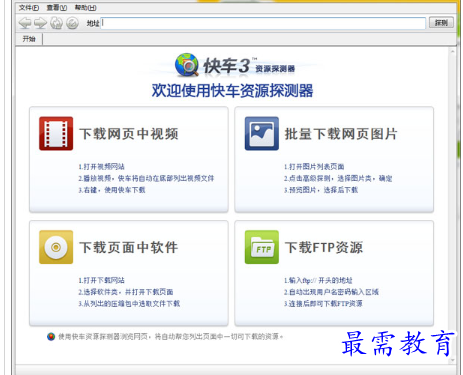Click the forward navigation arrow
The image size is (463, 375).
(40, 23)
